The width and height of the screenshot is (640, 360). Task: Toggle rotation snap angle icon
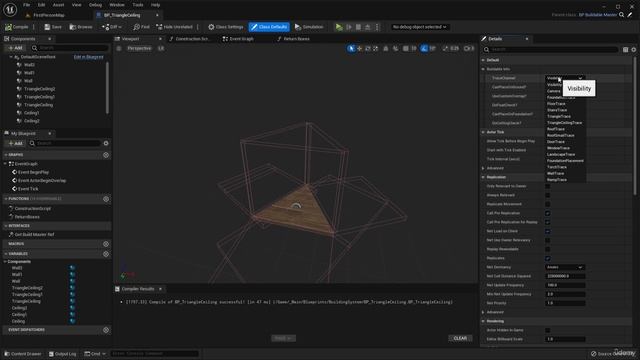pyautogui.click(x=424, y=49)
